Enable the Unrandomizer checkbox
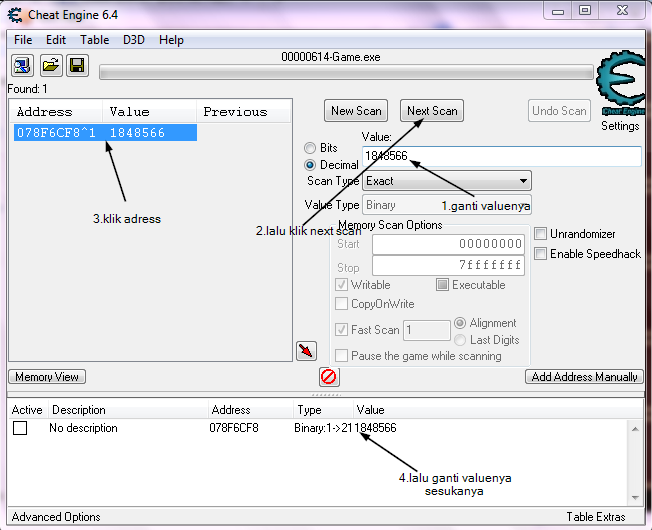The image size is (652, 530). point(540,234)
